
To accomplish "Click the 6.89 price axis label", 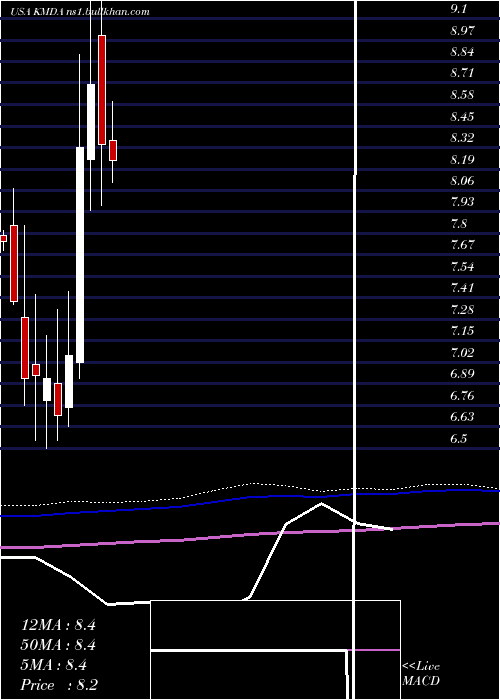I will pyautogui.click(x=462, y=374).
